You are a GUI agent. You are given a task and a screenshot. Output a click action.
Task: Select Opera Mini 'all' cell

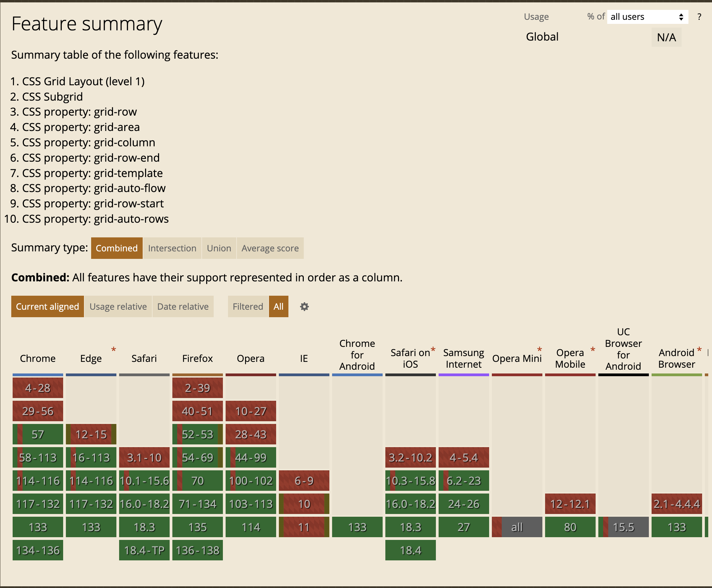click(x=517, y=527)
